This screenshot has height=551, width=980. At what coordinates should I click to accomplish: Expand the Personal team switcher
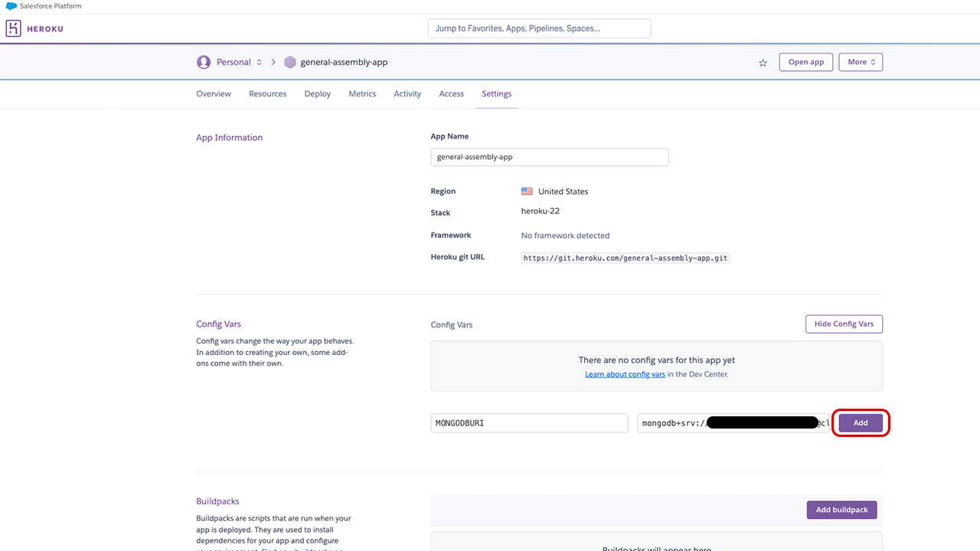tap(259, 62)
